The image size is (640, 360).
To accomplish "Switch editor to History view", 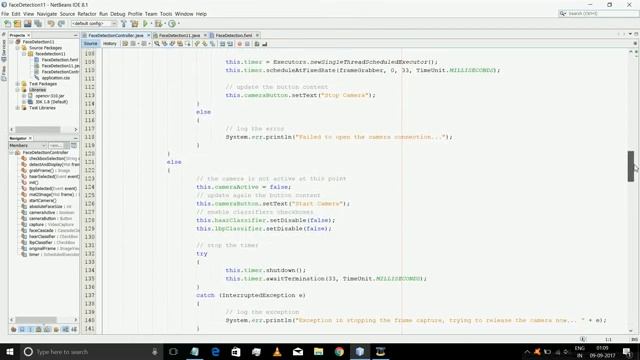I will click(x=110, y=44).
